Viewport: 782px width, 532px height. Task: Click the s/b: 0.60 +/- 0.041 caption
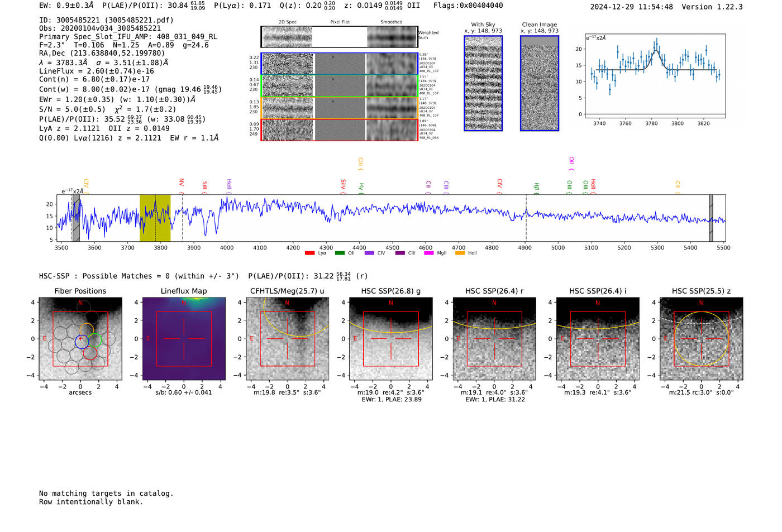184,392
